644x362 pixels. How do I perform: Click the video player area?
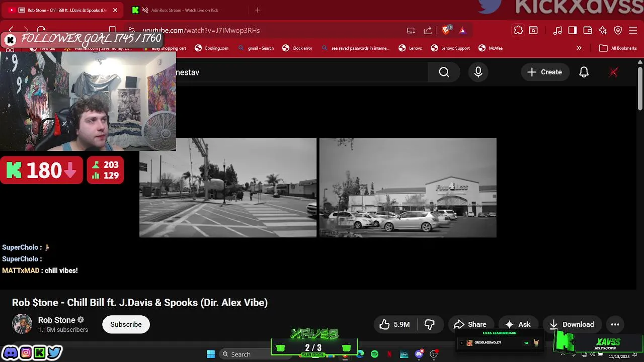click(x=318, y=188)
